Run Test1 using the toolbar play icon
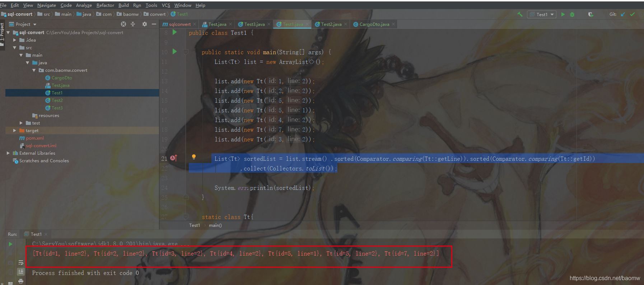 (563, 14)
